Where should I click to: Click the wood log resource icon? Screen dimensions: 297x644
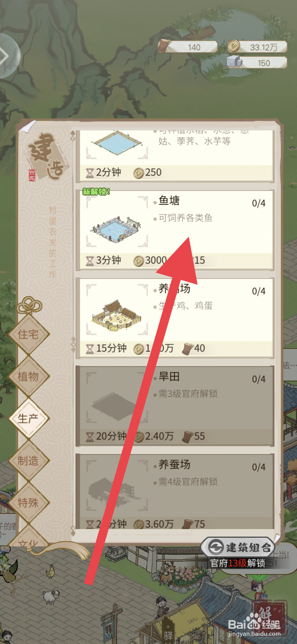click(x=164, y=46)
